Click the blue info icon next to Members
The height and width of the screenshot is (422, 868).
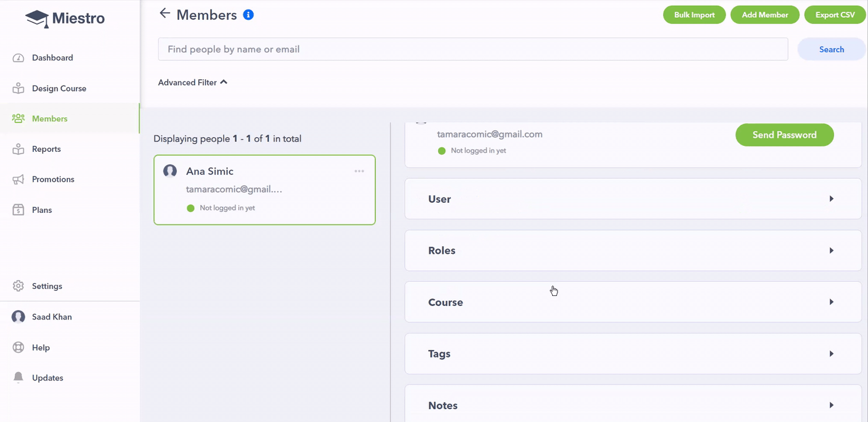(x=248, y=15)
